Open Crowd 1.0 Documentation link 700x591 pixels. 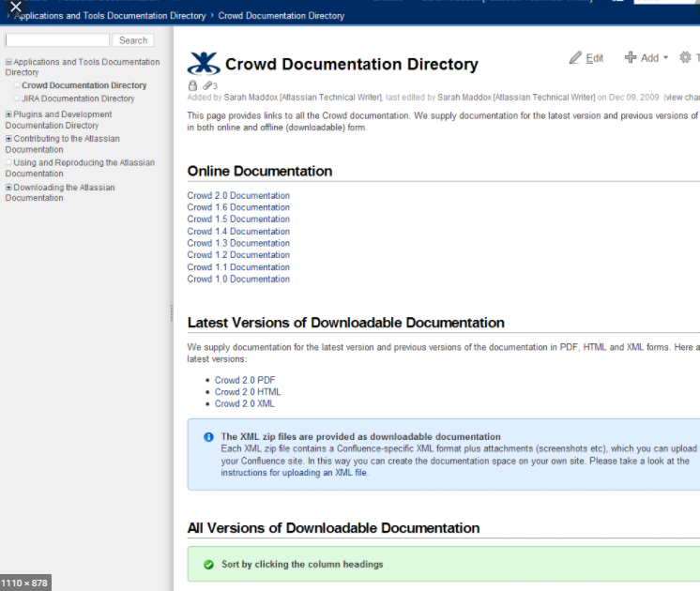point(238,279)
